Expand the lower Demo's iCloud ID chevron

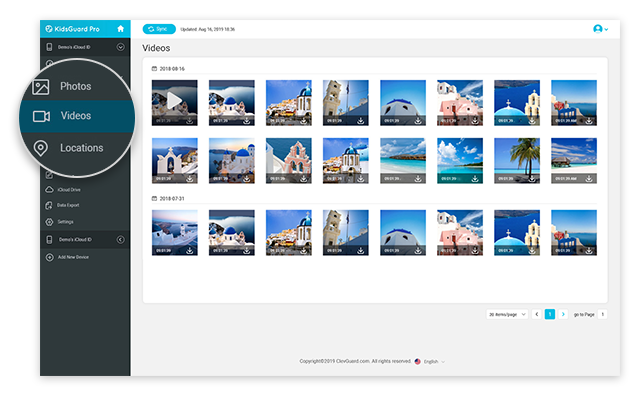click(x=121, y=240)
